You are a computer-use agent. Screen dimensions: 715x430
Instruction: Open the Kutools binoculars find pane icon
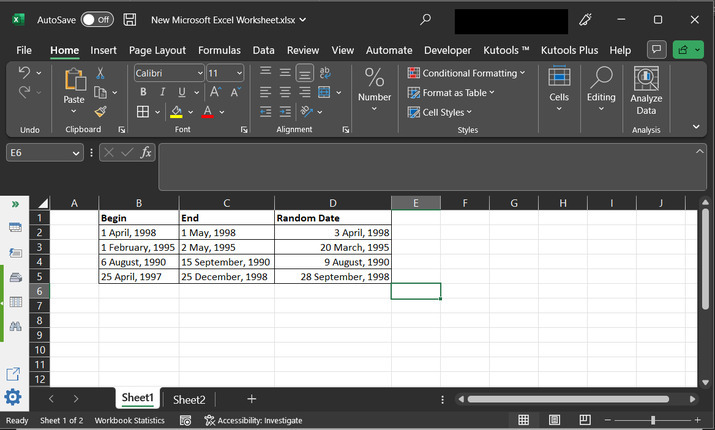(x=15, y=326)
